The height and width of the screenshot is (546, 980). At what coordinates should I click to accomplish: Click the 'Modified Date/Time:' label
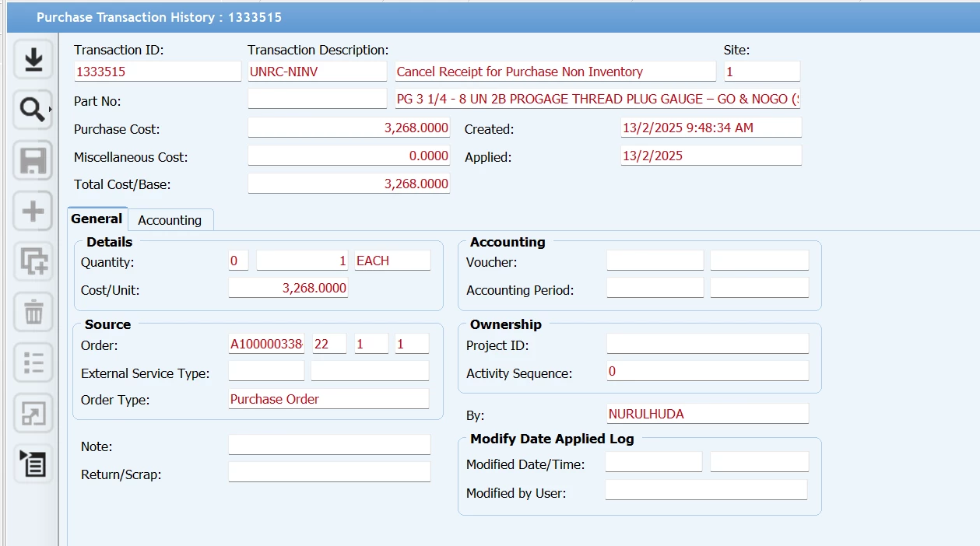[525, 464]
